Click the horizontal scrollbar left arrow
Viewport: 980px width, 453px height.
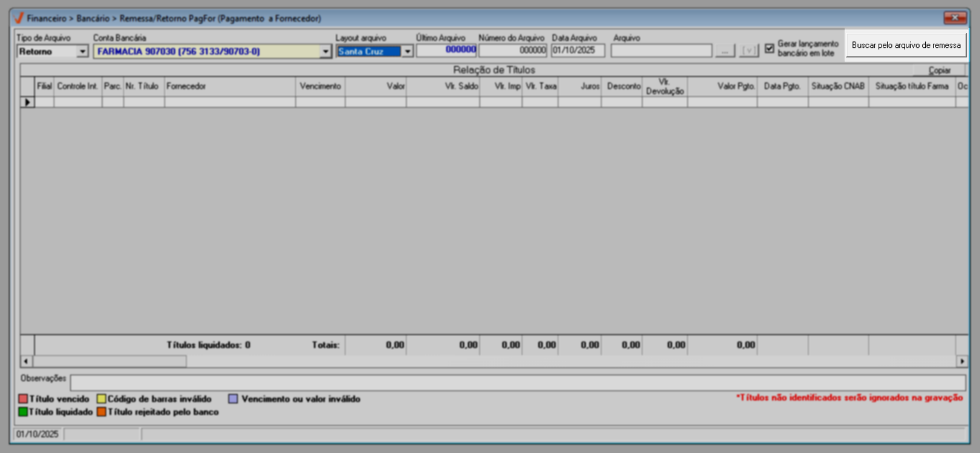point(26,361)
